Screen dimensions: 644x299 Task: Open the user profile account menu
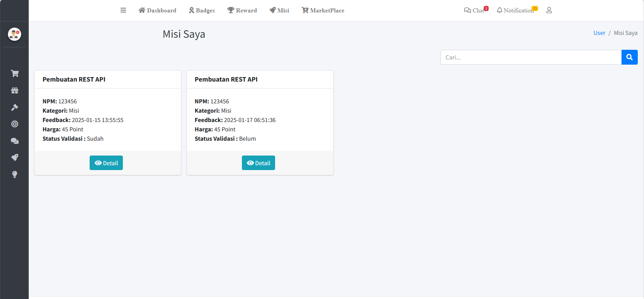pyautogui.click(x=549, y=10)
